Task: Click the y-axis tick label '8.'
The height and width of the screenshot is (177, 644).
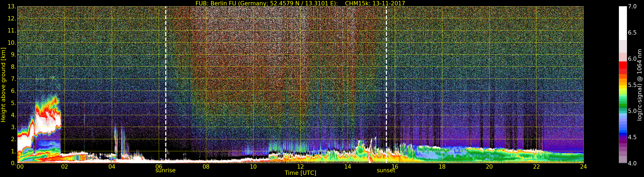Action: (x=13, y=67)
